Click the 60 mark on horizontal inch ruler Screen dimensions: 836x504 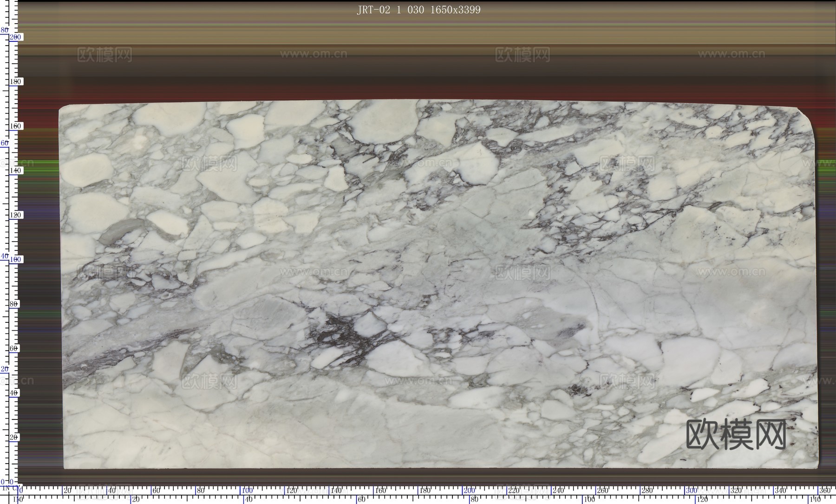click(361, 500)
